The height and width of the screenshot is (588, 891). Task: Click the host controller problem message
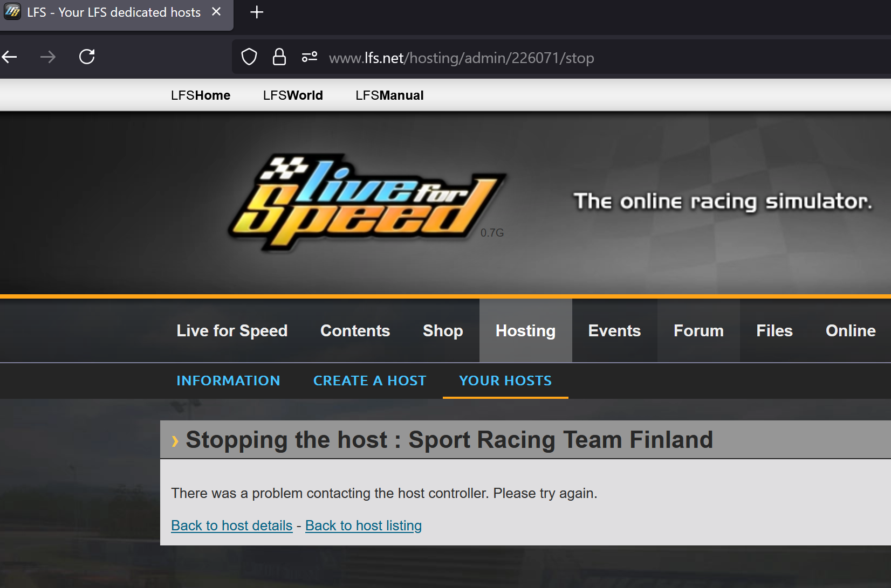tap(384, 493)
